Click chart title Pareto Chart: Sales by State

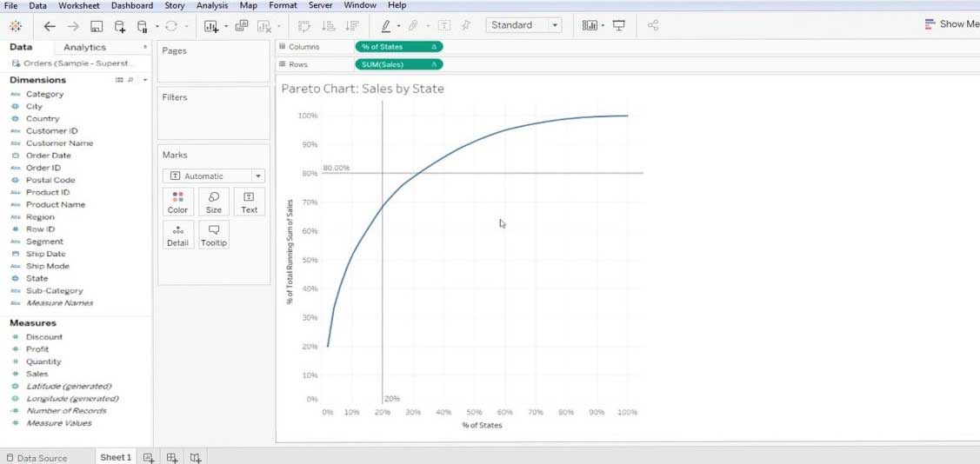point(363,89)
